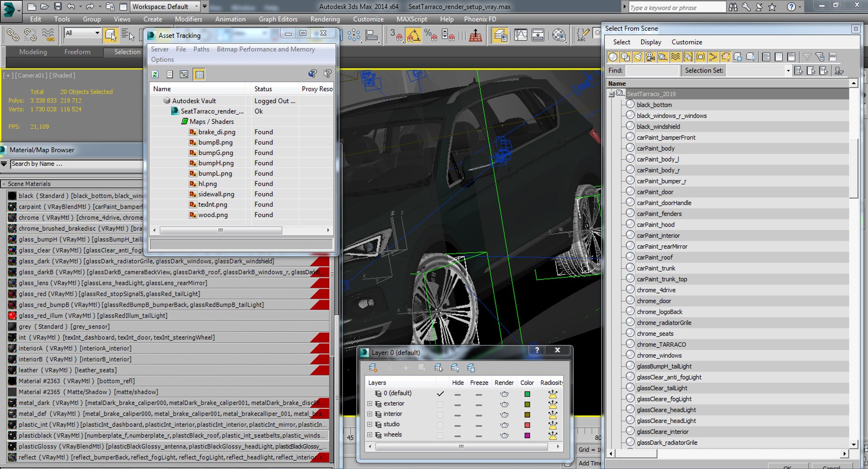Make the exterior layer current via its checkbox
The image size is (868, 469).
click(440, 404)
